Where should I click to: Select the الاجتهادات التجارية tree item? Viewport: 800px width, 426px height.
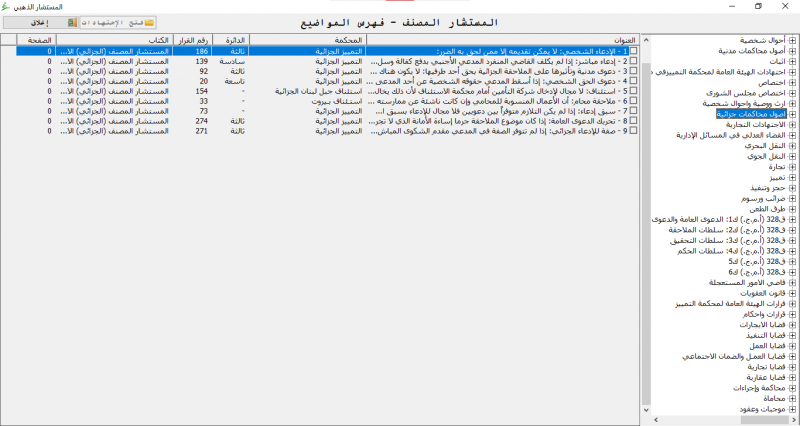[x=757, y=125]
